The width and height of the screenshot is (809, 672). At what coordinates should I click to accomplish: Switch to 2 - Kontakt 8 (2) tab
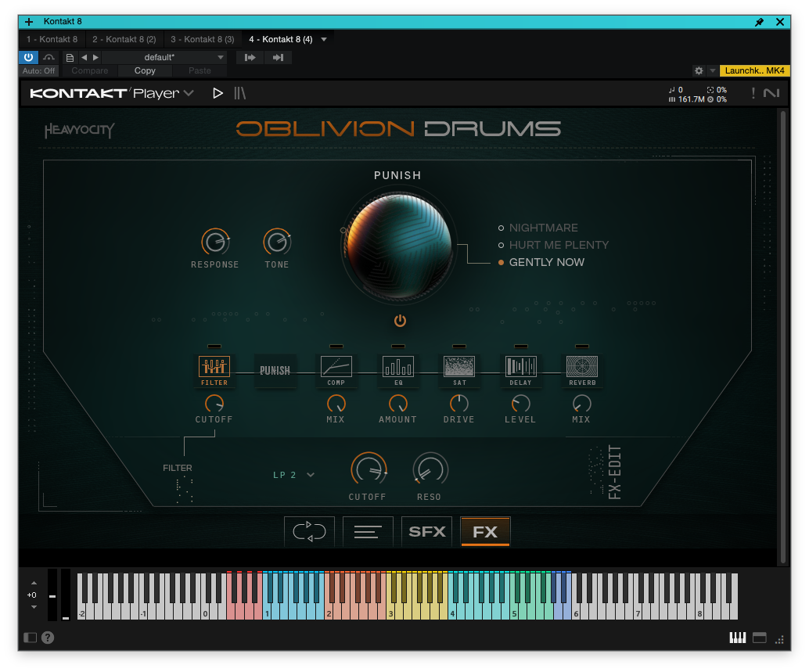(124, 40)
